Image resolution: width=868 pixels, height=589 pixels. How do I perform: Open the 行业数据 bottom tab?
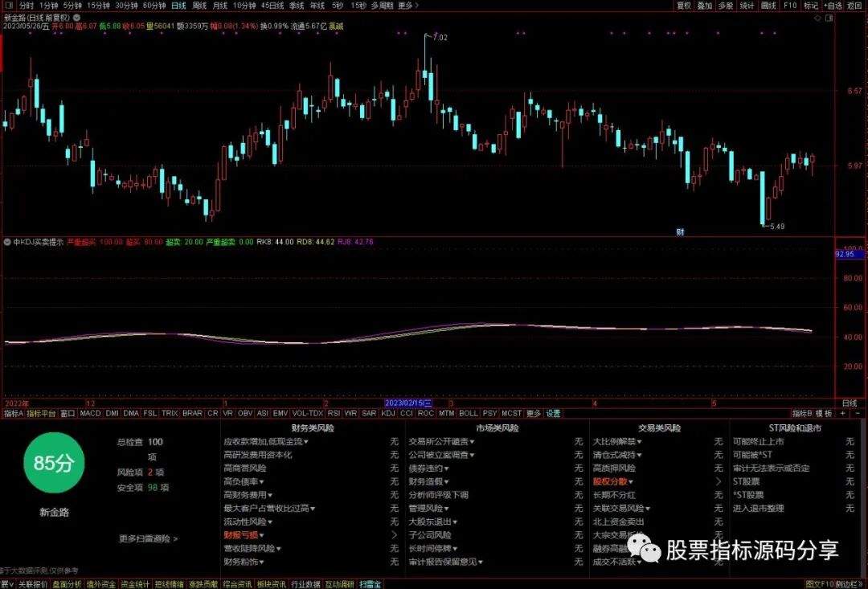coord(305,584)
